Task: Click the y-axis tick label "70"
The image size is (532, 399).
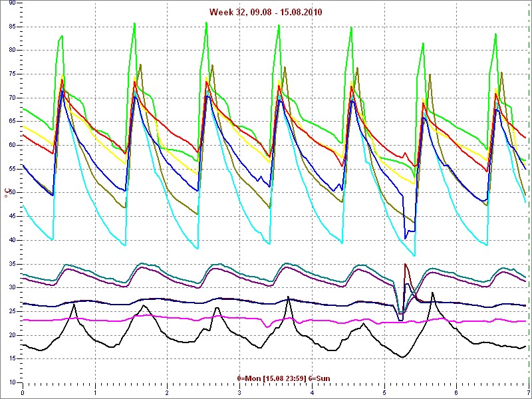Action: tap(12, 98)
